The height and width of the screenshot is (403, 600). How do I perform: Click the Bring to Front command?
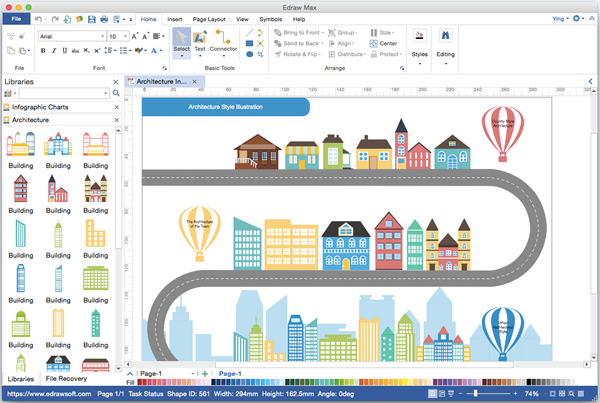[x=298, y=32]
